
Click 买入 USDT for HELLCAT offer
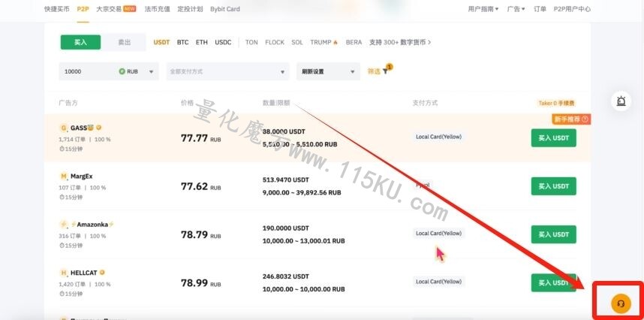coord(554,282)
